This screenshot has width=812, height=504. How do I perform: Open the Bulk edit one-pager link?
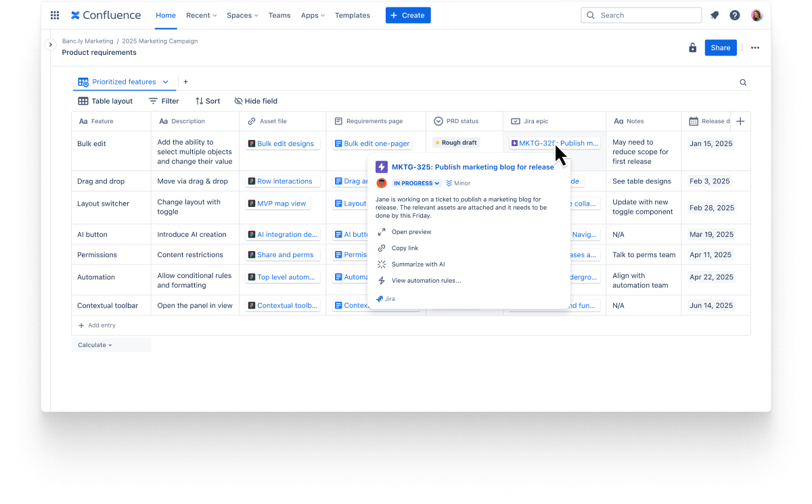[x=373, y=143]
